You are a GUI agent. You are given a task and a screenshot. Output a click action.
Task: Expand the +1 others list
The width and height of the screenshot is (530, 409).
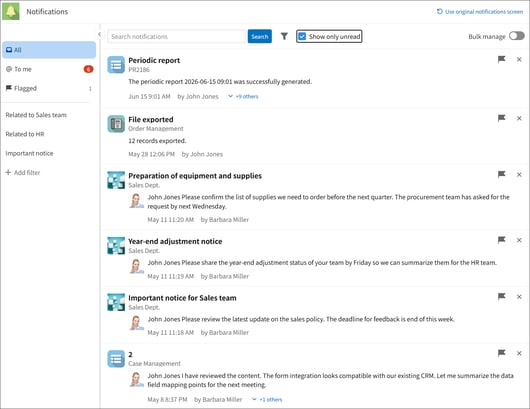267,400
